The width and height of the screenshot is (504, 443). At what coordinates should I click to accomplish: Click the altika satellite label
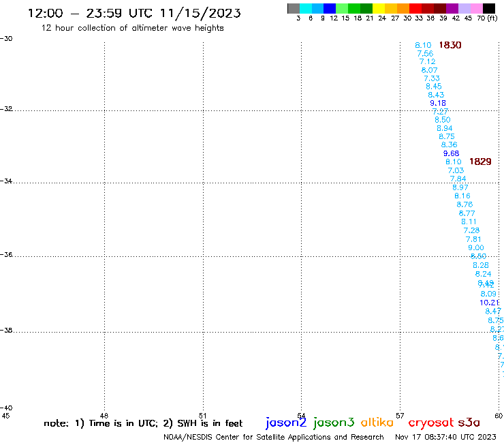(x=377, y=422)
